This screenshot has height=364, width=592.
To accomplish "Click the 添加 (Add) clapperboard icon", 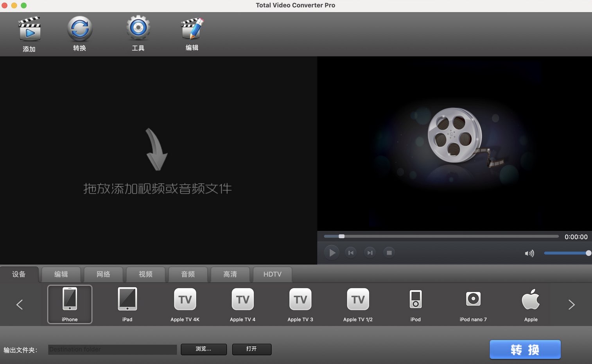I will 29,29.
